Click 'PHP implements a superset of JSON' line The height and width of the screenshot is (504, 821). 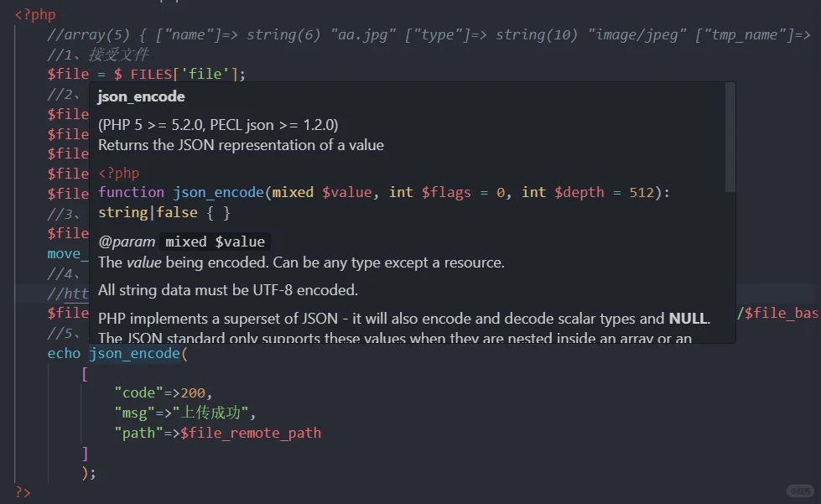[403, 319]
